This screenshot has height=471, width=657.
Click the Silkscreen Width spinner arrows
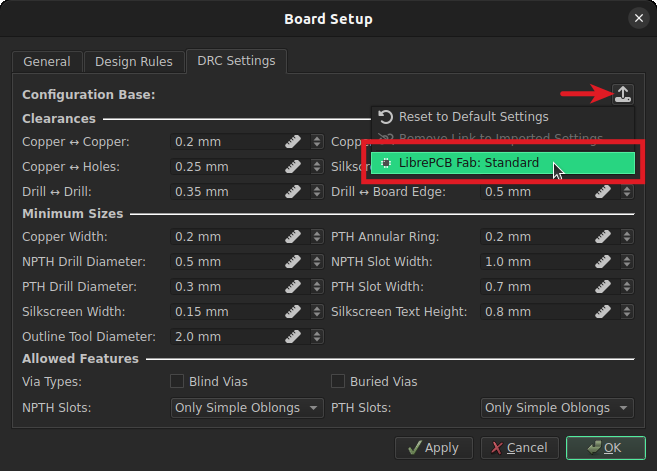[x=317, y=312]
